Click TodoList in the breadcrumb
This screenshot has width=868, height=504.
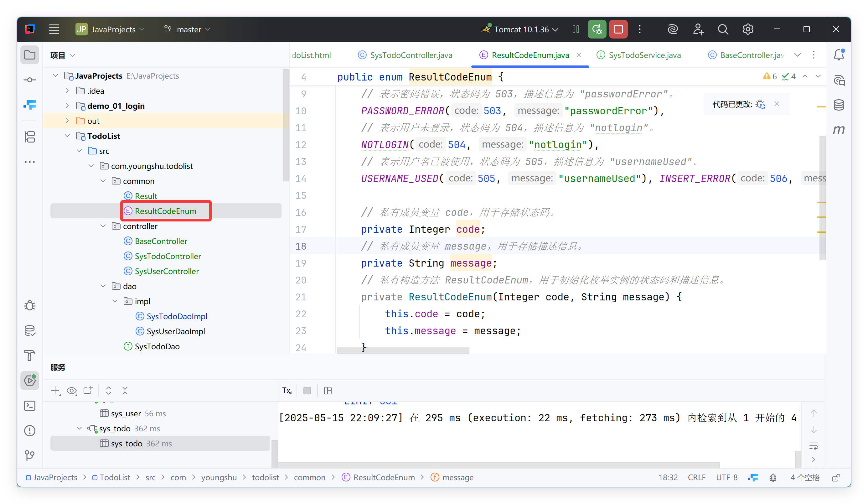pyautogui.click(x=111, y=477)
